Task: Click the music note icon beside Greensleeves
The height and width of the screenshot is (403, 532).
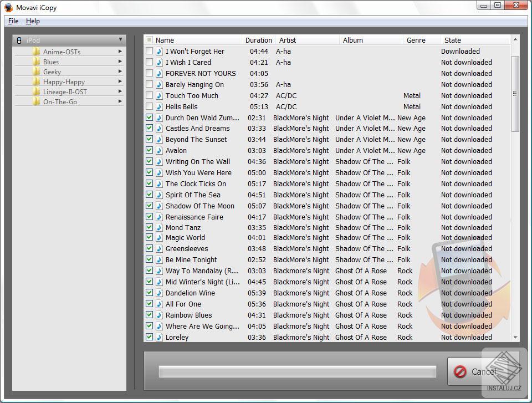Action: [159, 248]
